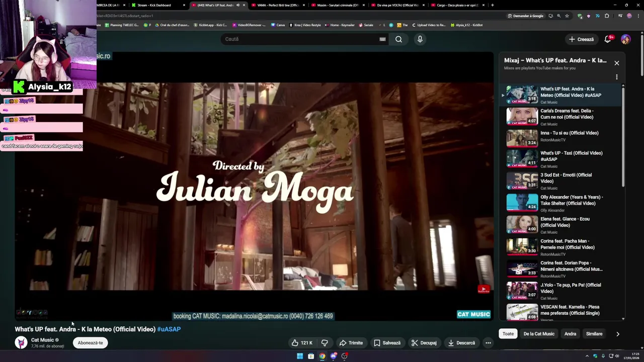644x362 pixels.
Task: Share the video via Trimite
Action: click(x=351, y=343)
